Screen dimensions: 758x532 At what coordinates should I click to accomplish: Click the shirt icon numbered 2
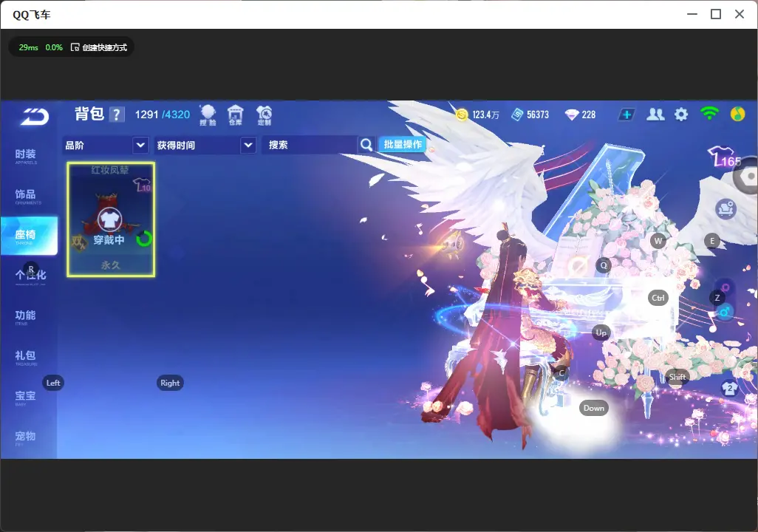[729, 388]
